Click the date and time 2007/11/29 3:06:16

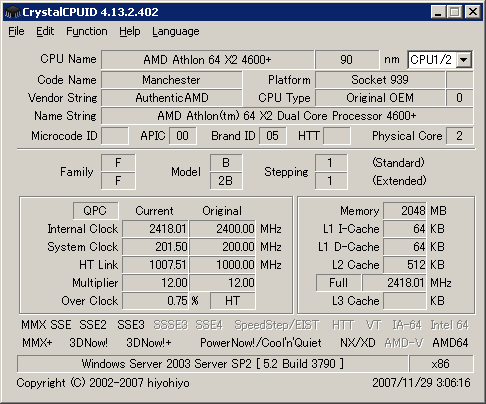tap(421, 383)
